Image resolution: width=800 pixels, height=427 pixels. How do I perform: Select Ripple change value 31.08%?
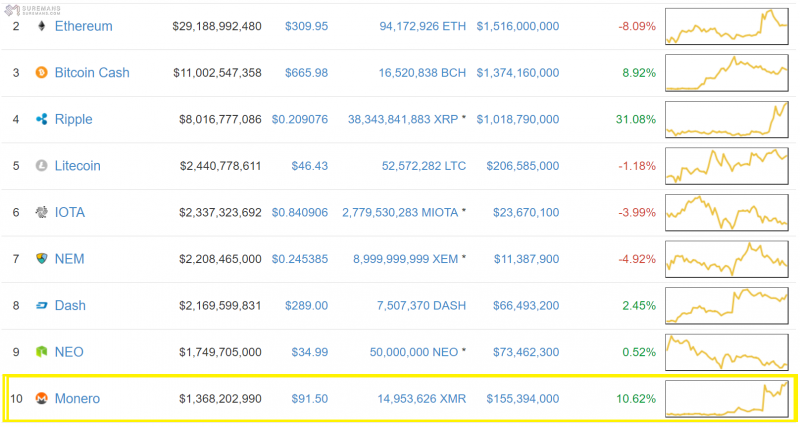coord(636,119)
